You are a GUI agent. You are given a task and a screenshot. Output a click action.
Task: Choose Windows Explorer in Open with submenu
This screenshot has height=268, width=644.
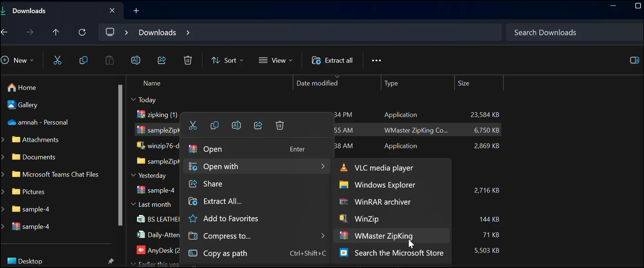392,185
